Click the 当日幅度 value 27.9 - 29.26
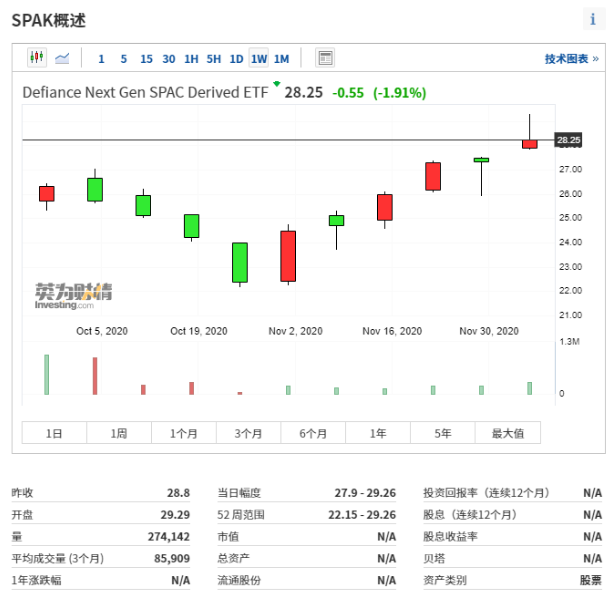The image size is (610, 594). tap(365, 493)
